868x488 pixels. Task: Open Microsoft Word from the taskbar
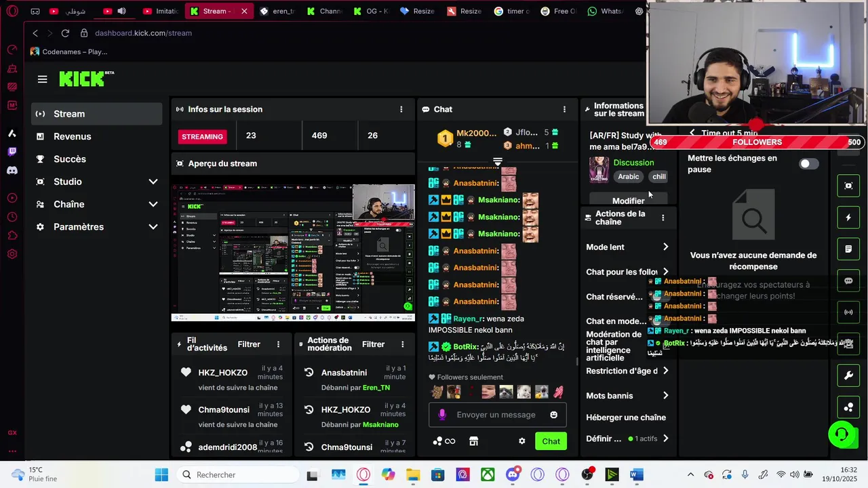point(636,475)
